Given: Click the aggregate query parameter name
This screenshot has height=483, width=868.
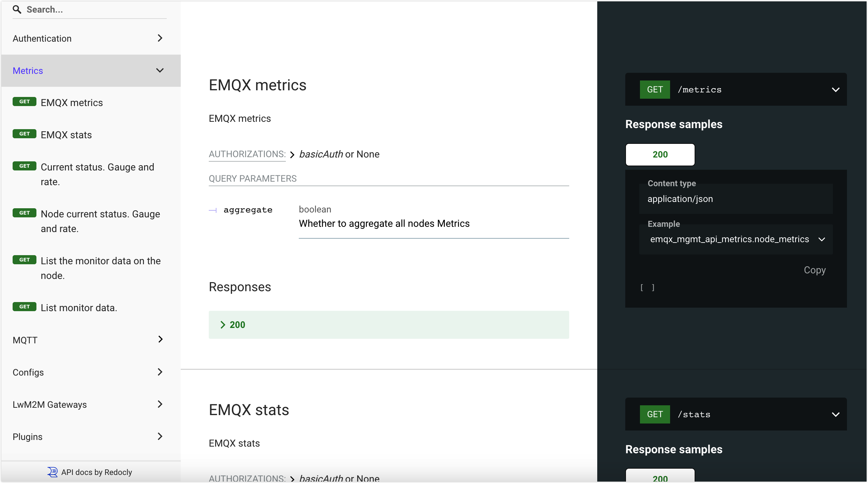Looking at the screenshot, I should coord(248,210).
